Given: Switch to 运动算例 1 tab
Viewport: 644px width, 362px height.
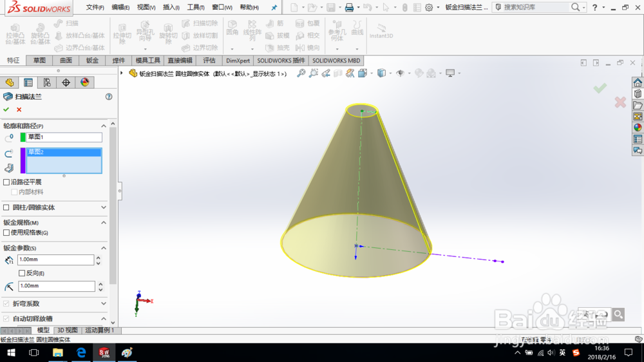Looking at the screenshot, I should pos(99,330).
